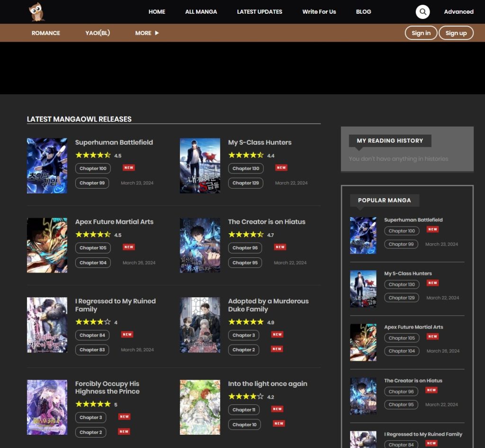This screenshot has width=485, height=448.
Task: Open Chapter 99 of Superhuman Battlefield in releases
Action: click(x=92, y=183)
